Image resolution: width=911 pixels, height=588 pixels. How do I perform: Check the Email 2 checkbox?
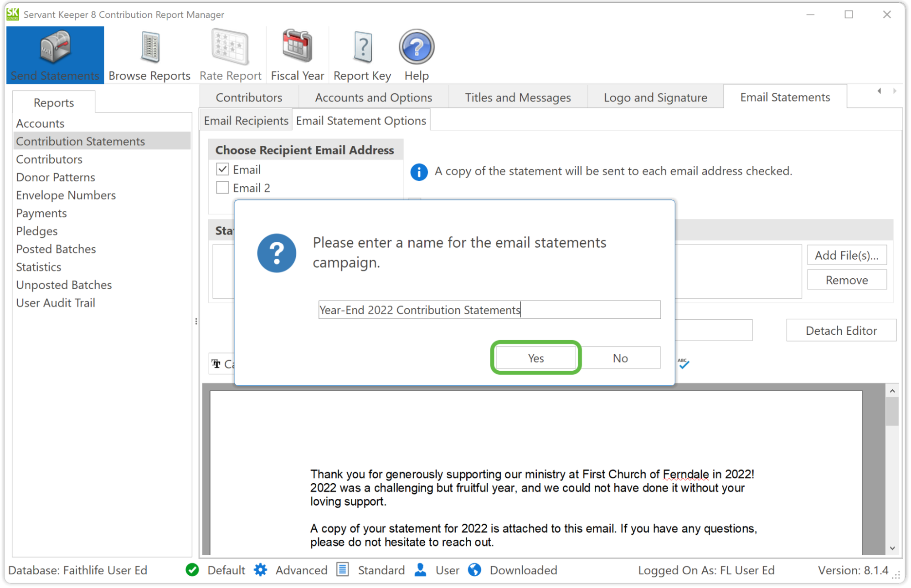click(222, 188)
